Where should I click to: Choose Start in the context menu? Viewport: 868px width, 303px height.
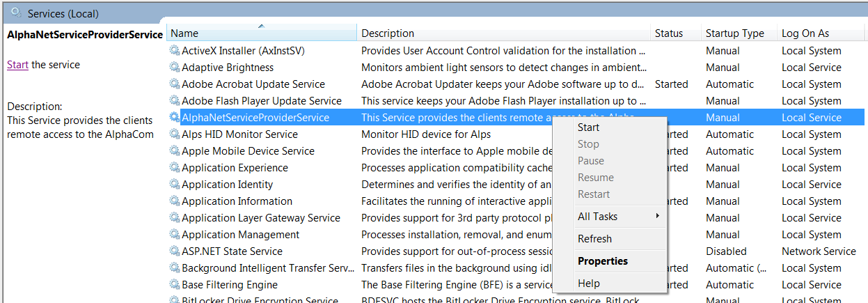coord(588,127)
